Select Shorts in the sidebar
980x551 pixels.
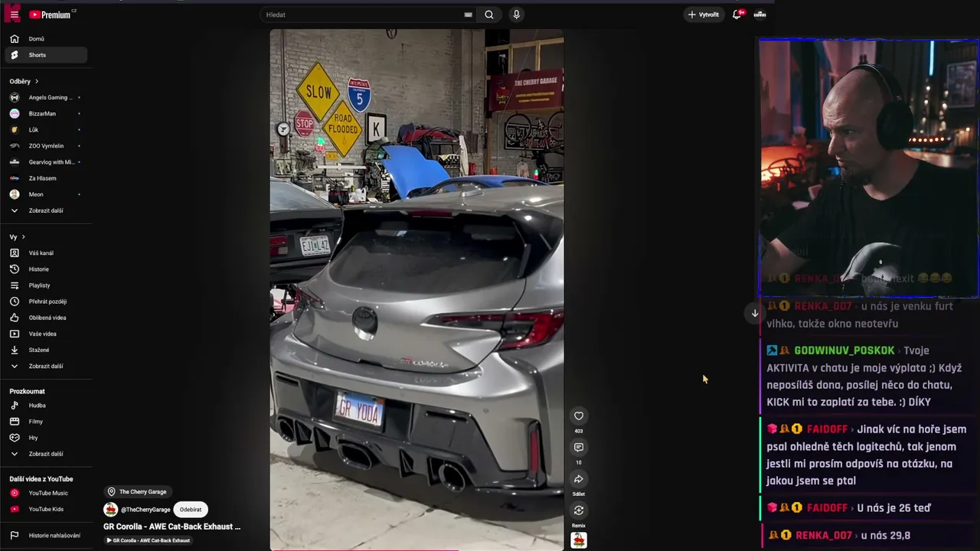click(x=46, y=55)
